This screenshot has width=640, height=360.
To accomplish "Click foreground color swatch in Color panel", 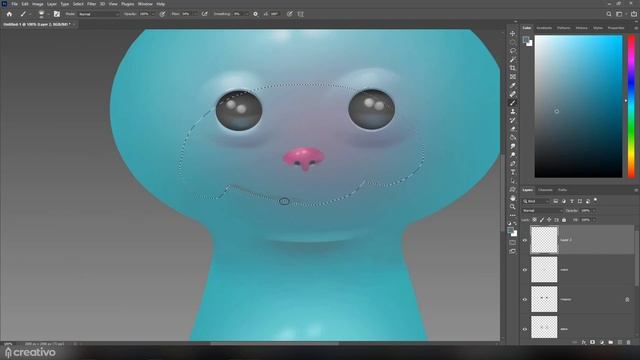I will pyautogui.click(x=526, y=39).
